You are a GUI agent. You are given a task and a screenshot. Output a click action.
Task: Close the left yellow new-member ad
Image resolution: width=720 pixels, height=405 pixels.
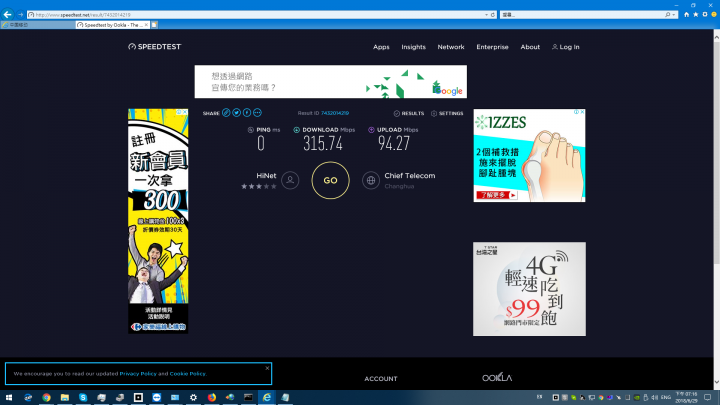(185, 112)
